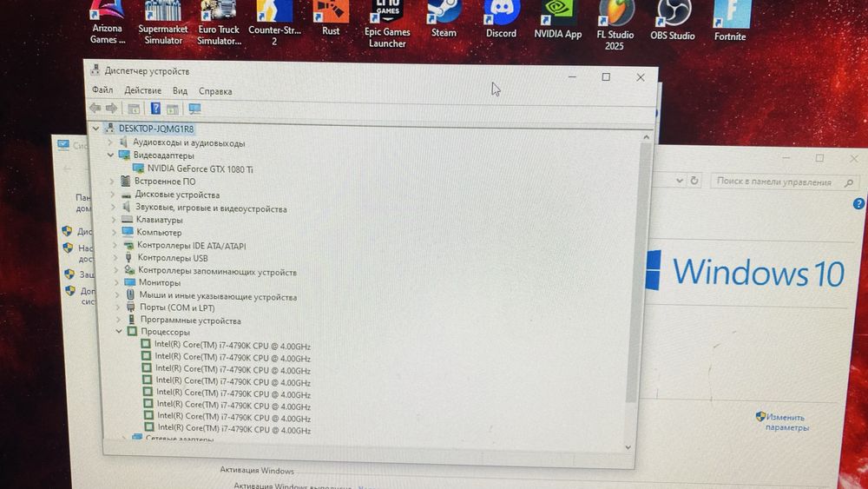Open the Вид menu
Screen dimensions: 868x489
(180, 91)
